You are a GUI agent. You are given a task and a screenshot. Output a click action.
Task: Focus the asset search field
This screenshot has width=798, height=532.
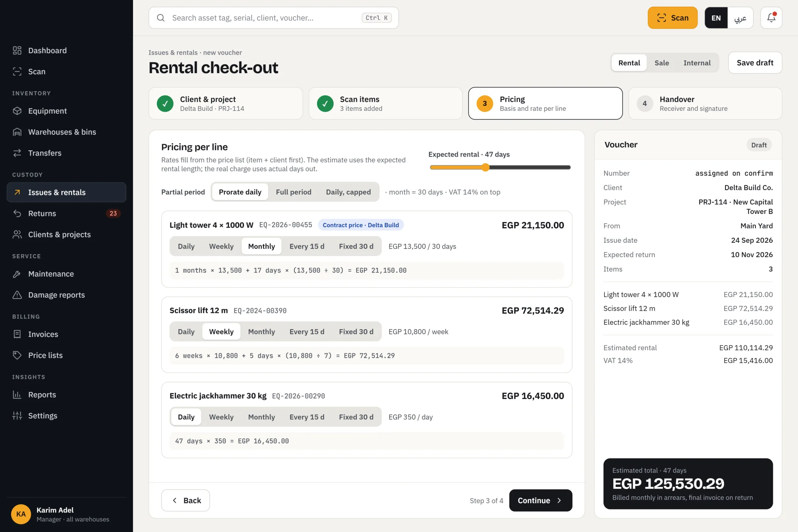click(274, 18)
